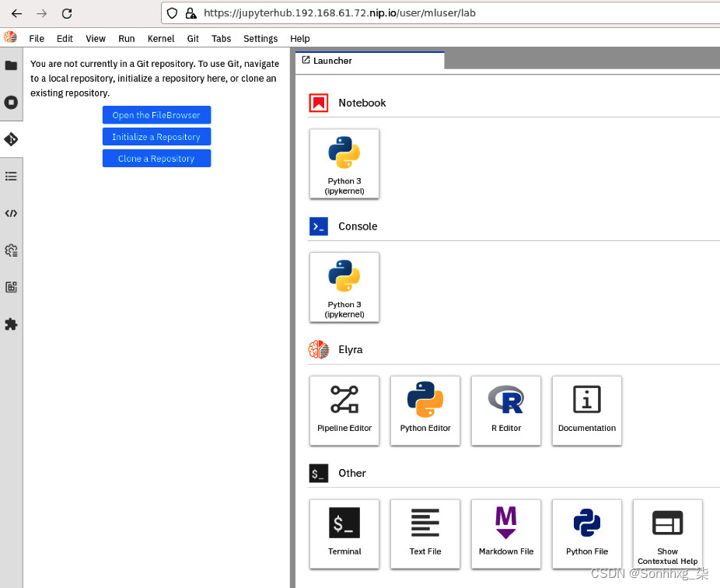Open the Table of Contents sidebar icon
The image size is (720, 588).
(11, 176)
